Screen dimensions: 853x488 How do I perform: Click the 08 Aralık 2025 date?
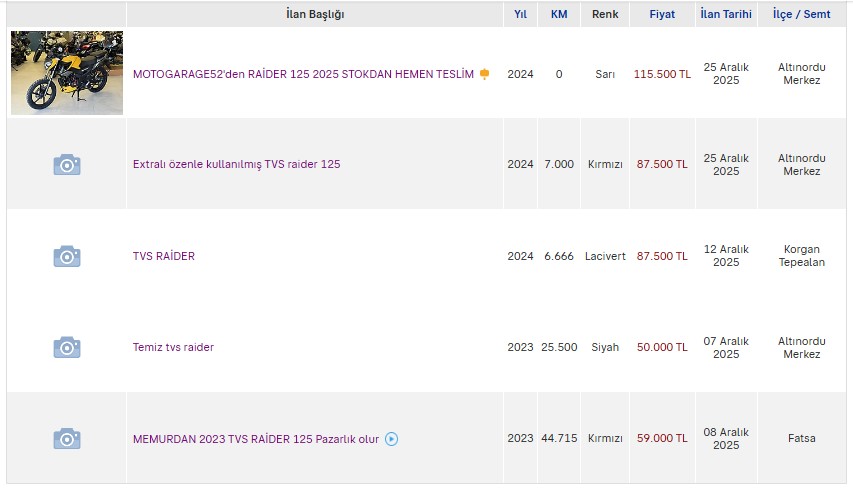tap(726, 438)
